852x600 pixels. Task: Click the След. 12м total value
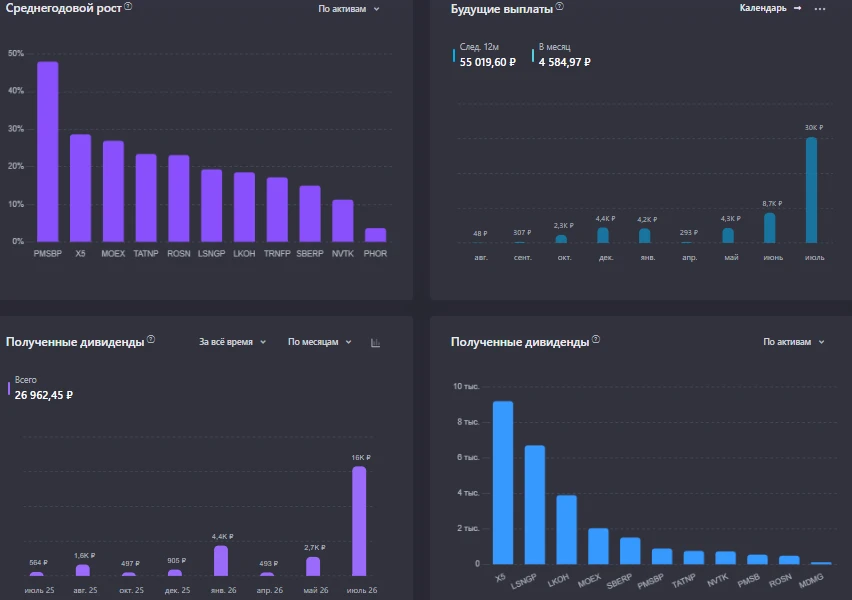(x=487, y=62)
